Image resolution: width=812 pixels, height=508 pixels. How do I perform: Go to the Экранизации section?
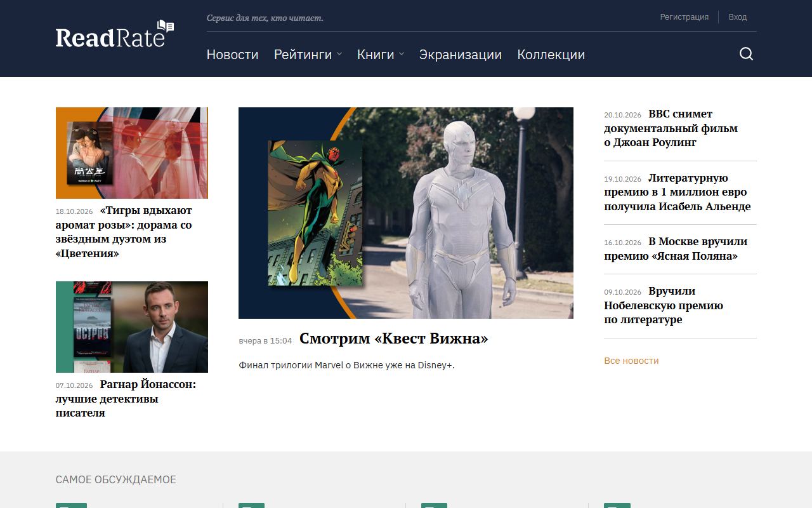click(461, 55)
